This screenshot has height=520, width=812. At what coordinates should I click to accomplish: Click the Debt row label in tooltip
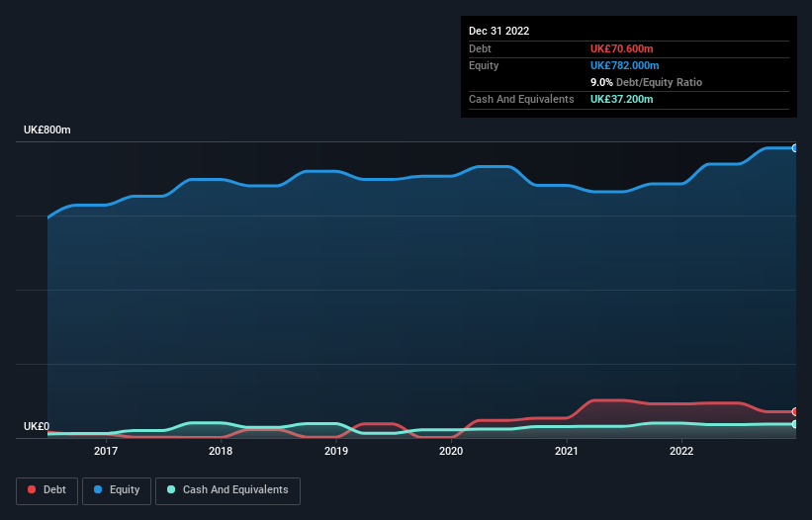(x=480, y=48)
